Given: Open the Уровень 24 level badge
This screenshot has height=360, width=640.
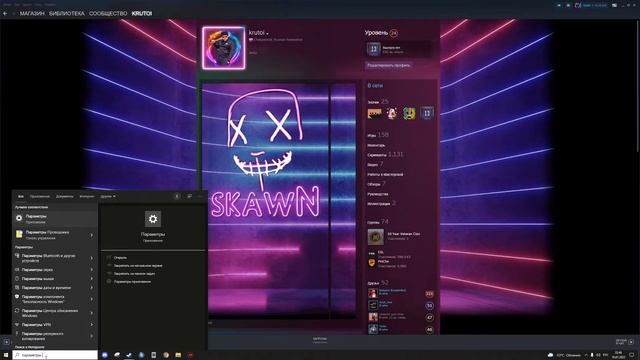Looking at the screenshot, I should 393,33.
